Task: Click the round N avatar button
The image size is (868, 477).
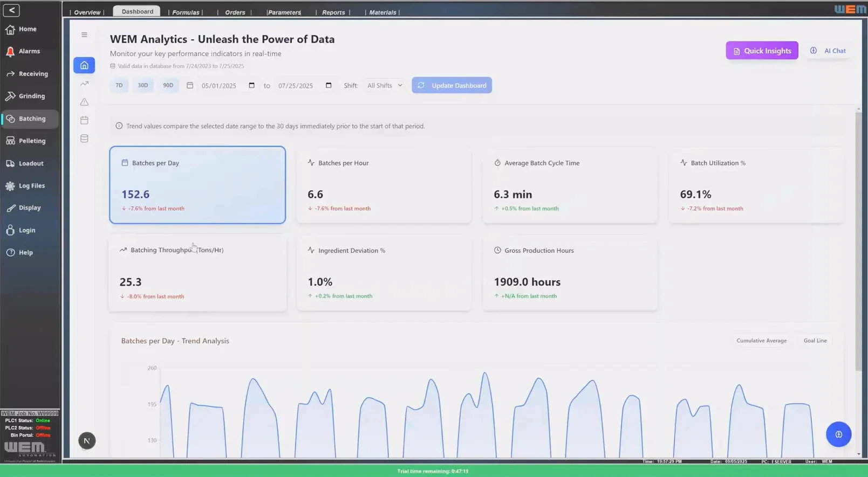Action: 87,441
